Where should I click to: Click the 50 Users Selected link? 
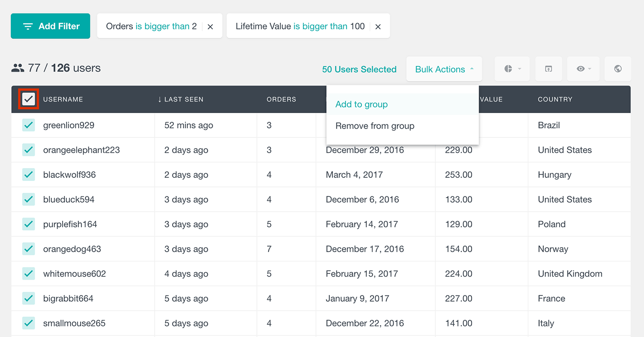pos(359,68)
